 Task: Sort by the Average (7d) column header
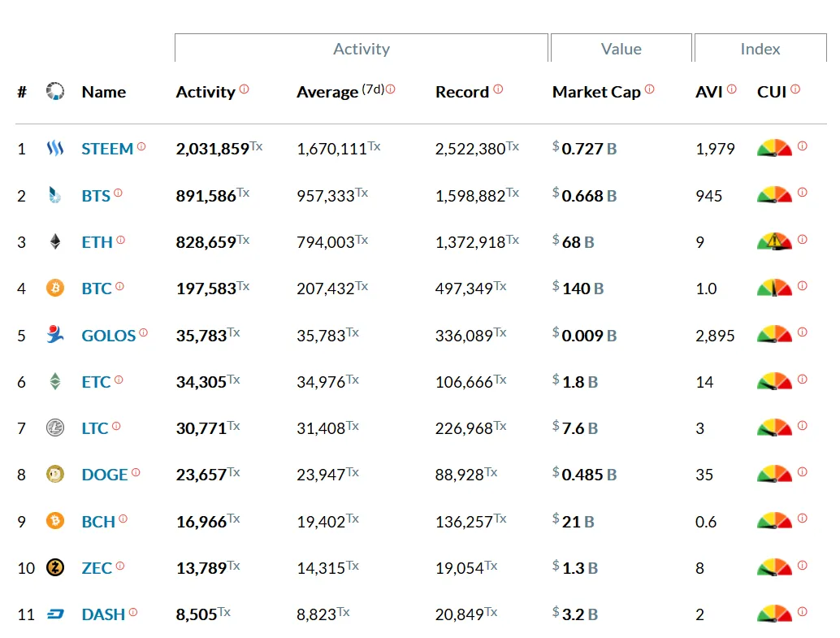pos(340,92)
